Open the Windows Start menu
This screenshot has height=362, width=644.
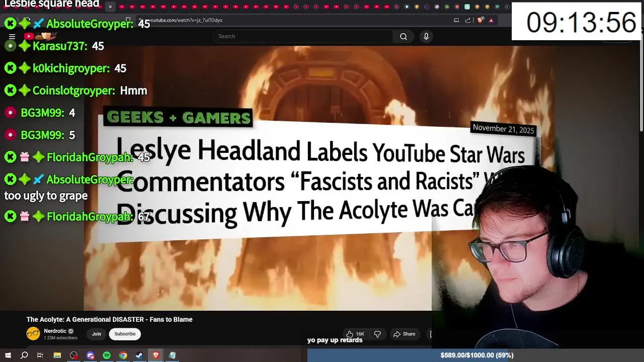coord(8,355)
